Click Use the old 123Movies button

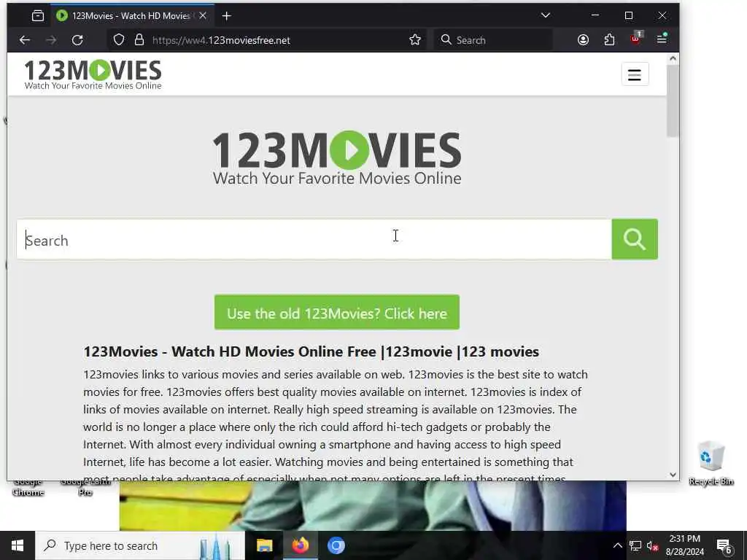tap(337, 312)
